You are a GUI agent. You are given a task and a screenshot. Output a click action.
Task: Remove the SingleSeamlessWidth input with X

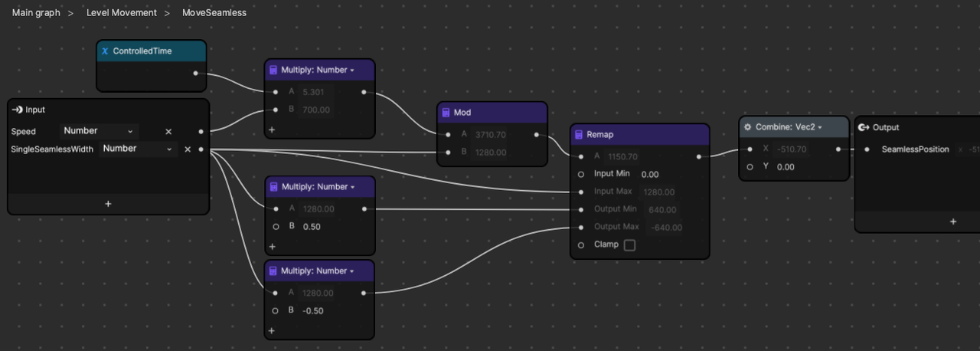click(188, 149)
